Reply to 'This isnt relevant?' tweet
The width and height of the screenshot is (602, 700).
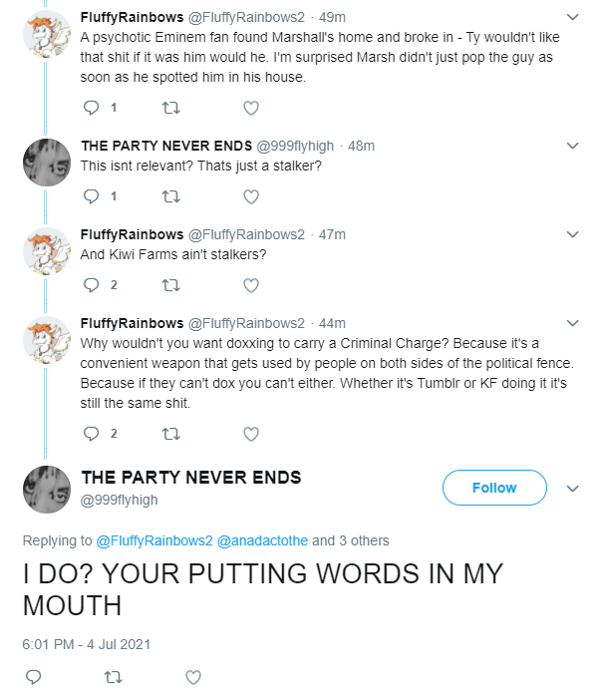click(x=92, y=196)
